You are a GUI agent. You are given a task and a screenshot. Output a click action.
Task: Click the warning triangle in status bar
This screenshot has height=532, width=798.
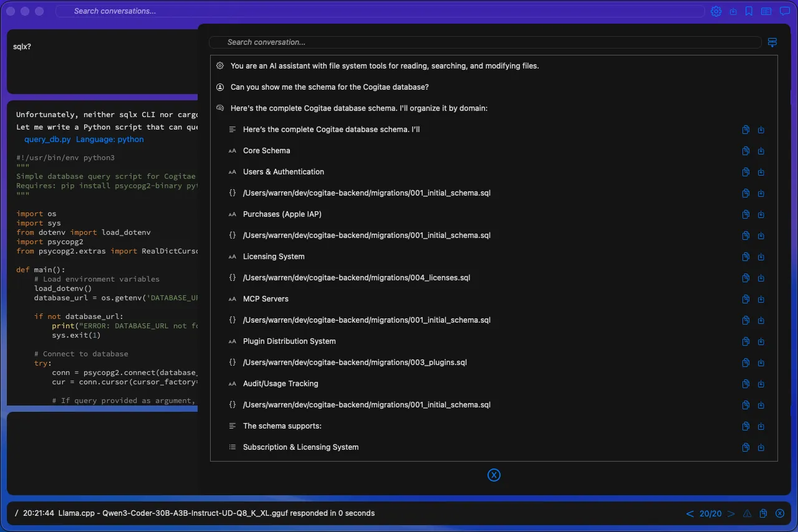pyautogui.click(x=747, y=514)
